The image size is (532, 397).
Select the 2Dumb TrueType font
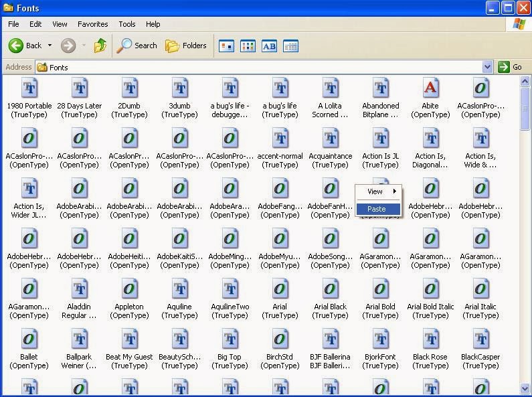[129, 98]
